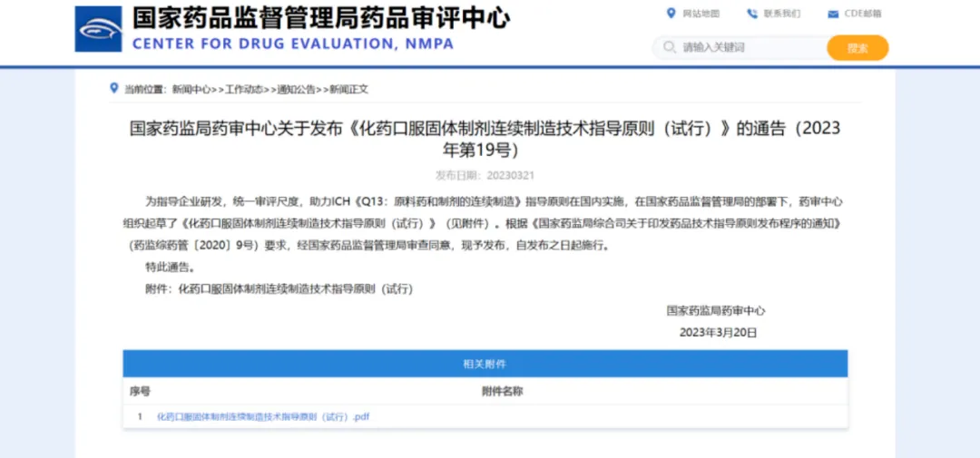Click the announcement title 国家药监局药审中心关于发布

485,139
